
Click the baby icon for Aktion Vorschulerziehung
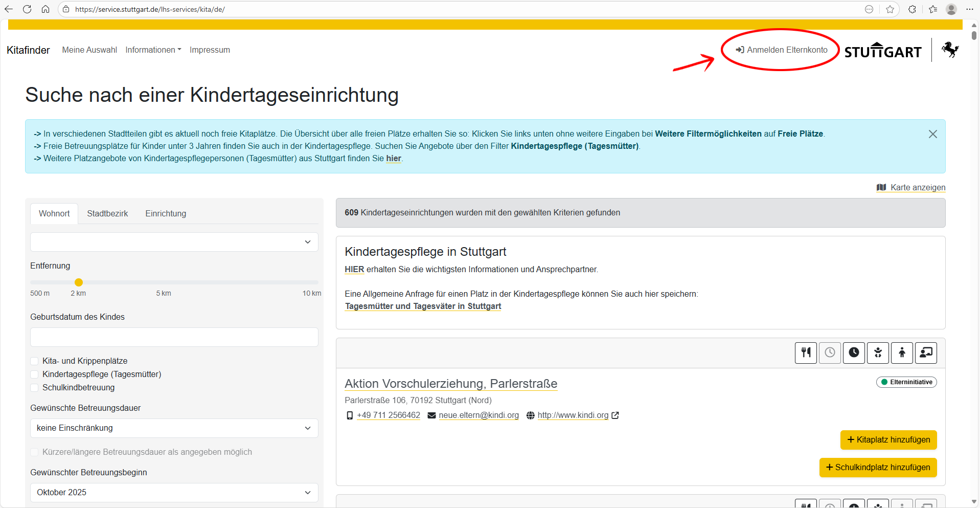click(878, 352)
